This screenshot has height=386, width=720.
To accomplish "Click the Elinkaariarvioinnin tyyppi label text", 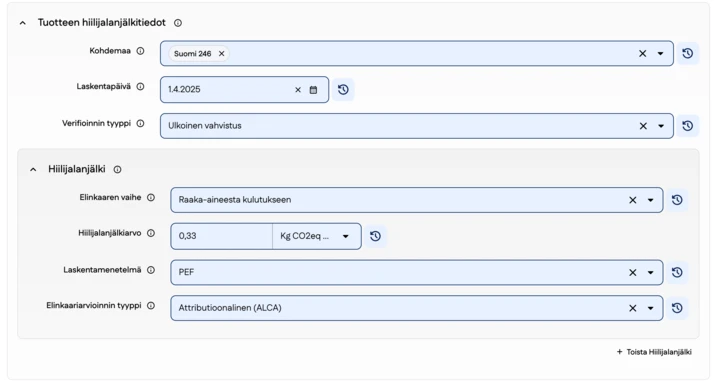I will coord(94,306).
